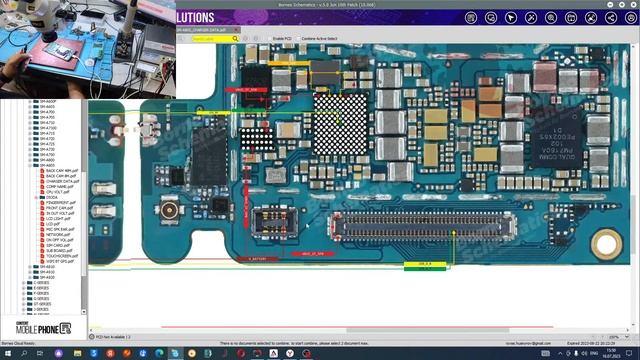The width and height of the screenshot is (640, 360).
Task: Expand the SM-A720 folder node
Action: tap(30, 139)
